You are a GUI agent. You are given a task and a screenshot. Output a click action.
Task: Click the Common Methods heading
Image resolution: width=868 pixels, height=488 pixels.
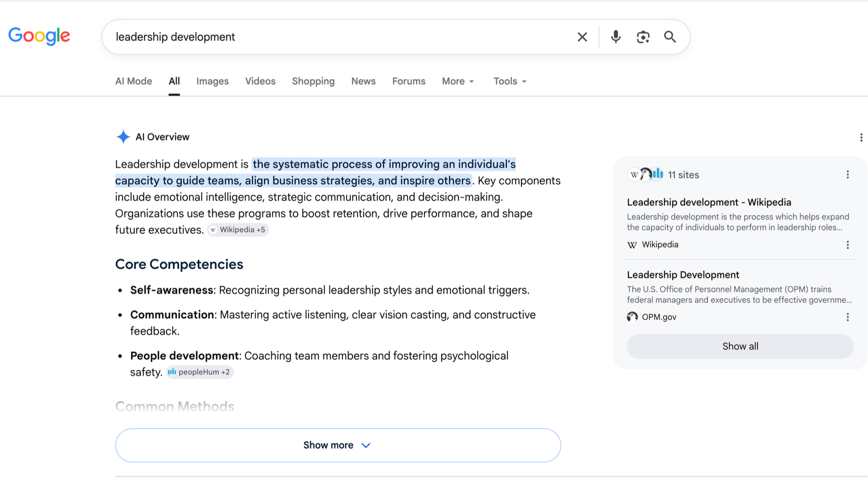coord(175,407)
